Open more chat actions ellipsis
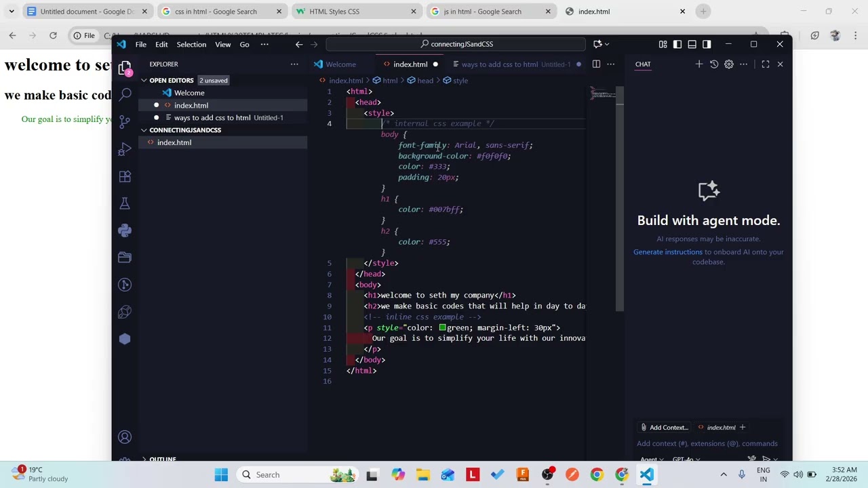 [x=744, y=64]
